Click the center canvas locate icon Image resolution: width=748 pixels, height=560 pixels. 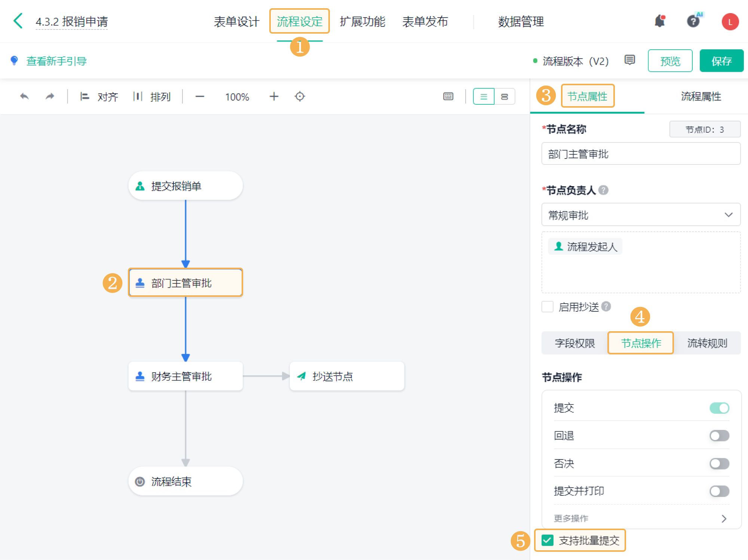[x=300, y=97]
